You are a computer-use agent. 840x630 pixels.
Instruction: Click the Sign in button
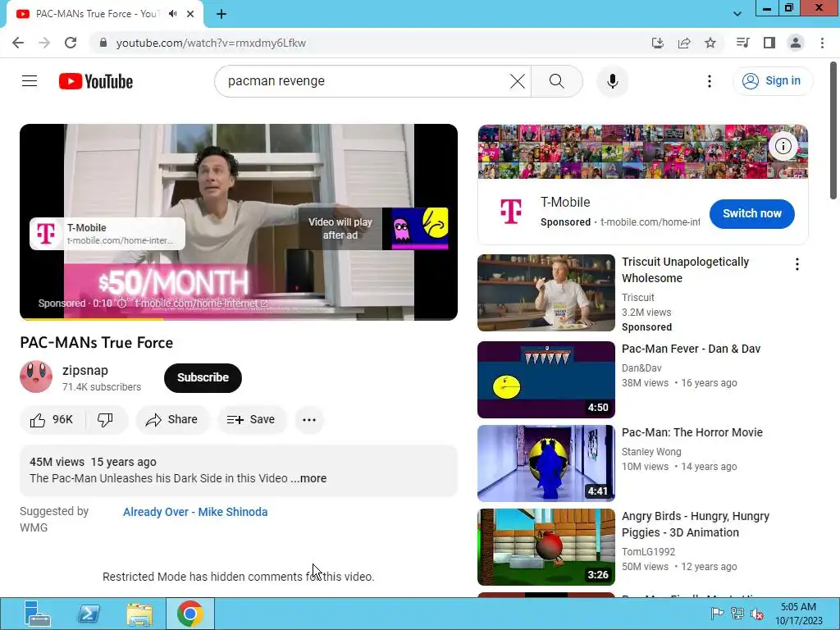tap(772, 81)
